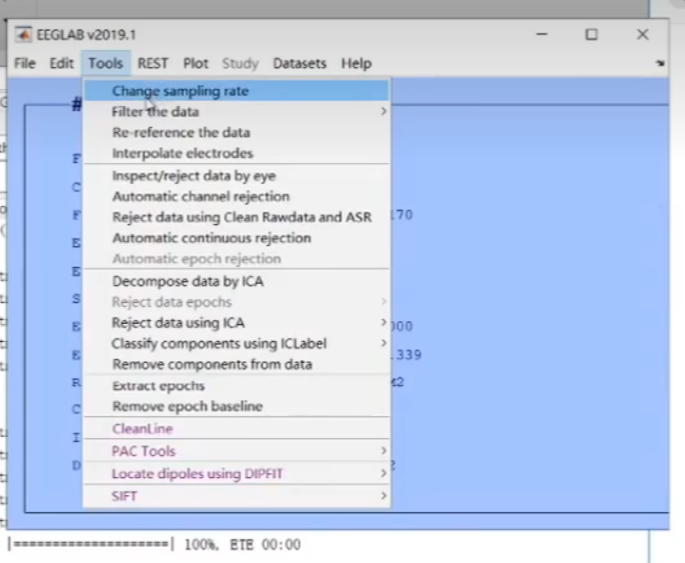This screenshot has width=685, height=563.
Task: Select Interpolate electrodes option
Action: [182, 154]
